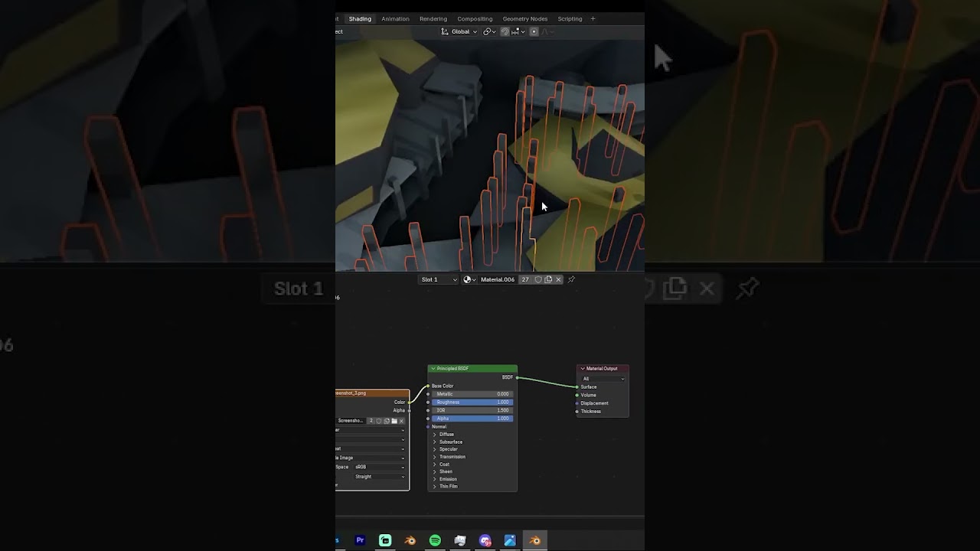
Task: Toggle proportional editing in the viewport header
Action: [x=534, y=31]
